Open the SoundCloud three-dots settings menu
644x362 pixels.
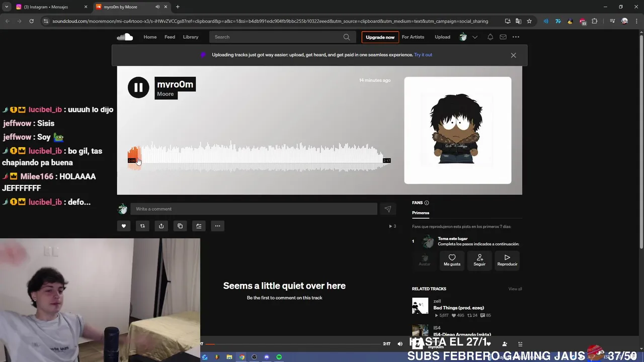point(516,37)
